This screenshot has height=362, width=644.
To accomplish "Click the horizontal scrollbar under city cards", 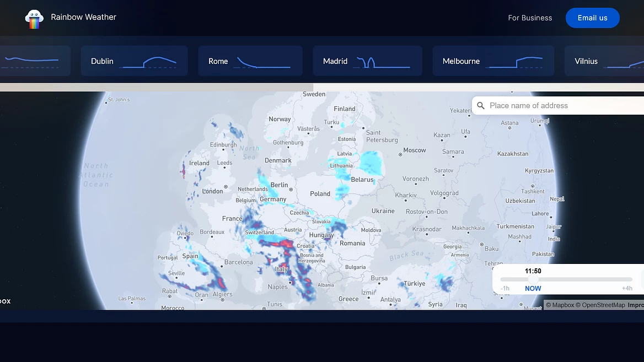I will point(157,87).
